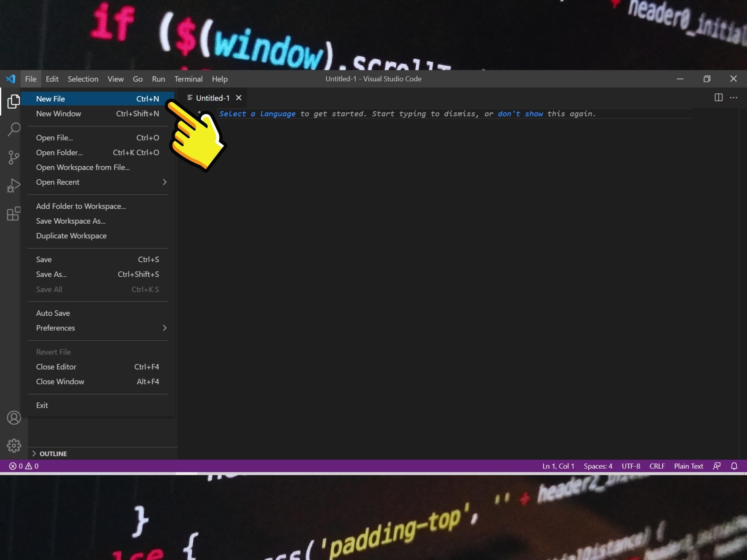The height and width of the screenshot is (560, 747).
Task: Toggle Auto Save option
Action: click(97, 313)
